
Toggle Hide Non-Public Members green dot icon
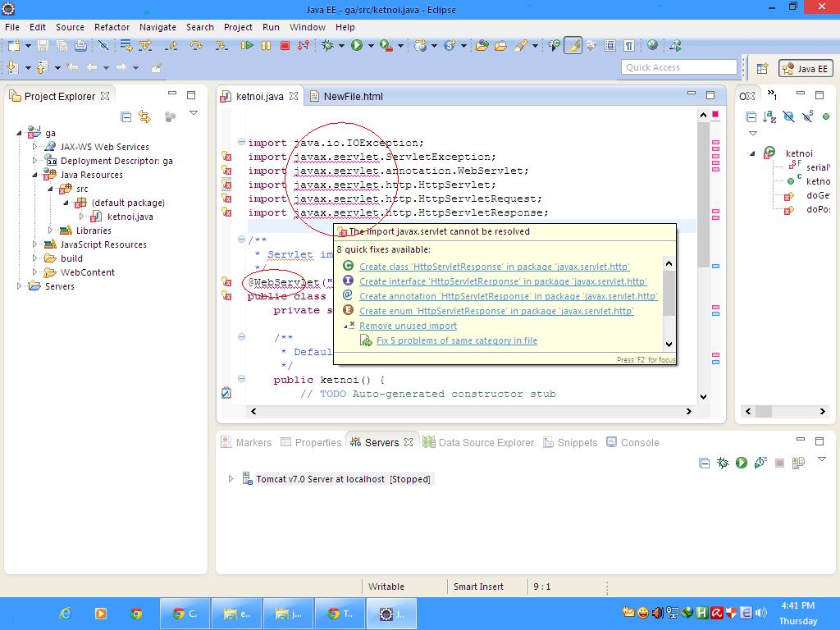(x=826, y=116)
